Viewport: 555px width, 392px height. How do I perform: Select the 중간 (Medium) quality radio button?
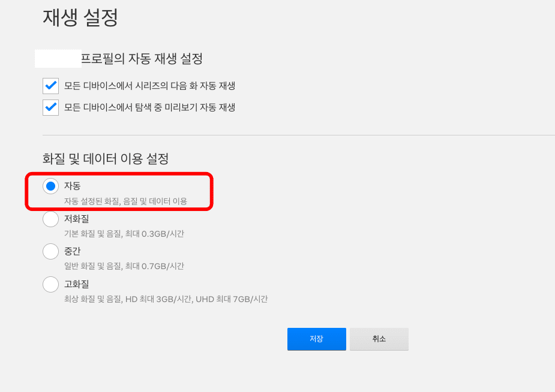(x=50, y=251)
